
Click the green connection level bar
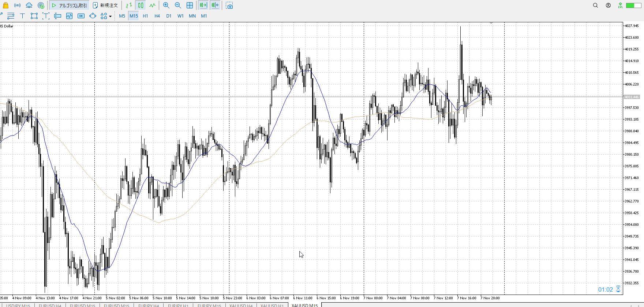[x=633, y=5]
